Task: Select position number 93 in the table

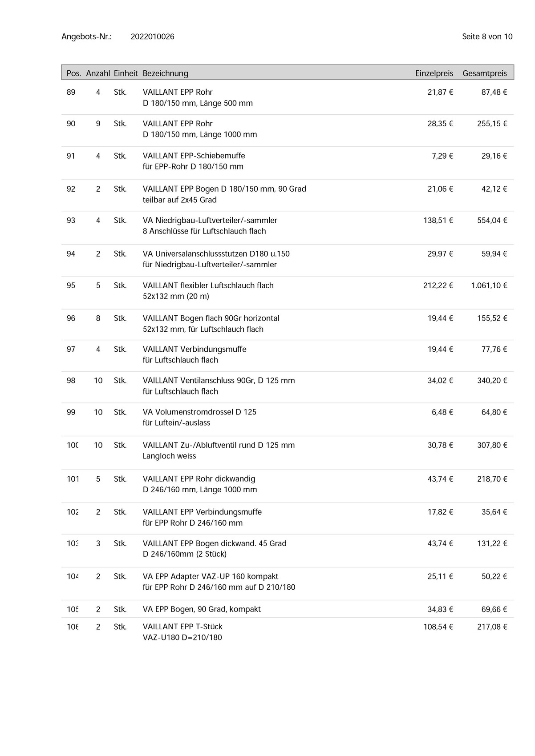Action: coord(71,221)
